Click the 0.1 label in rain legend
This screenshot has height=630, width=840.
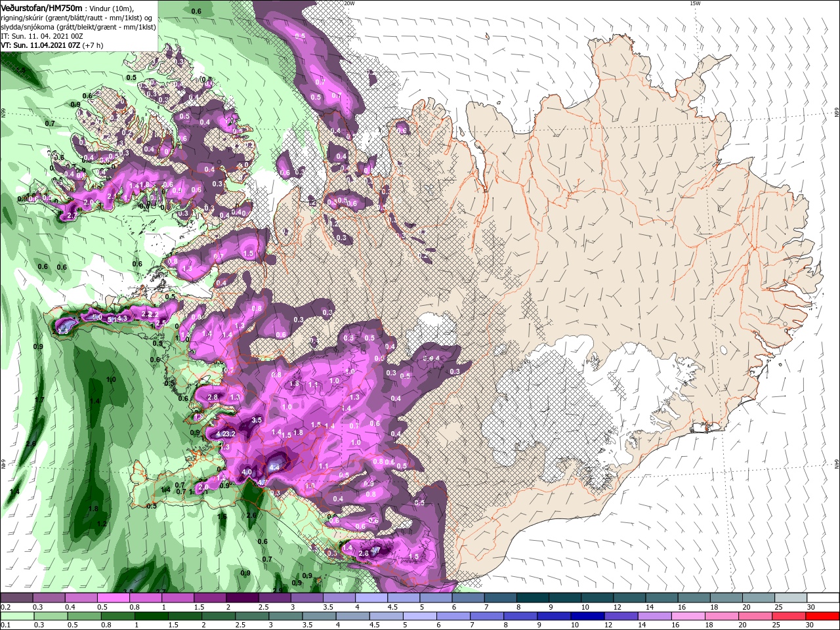click(x=5, y=625)
